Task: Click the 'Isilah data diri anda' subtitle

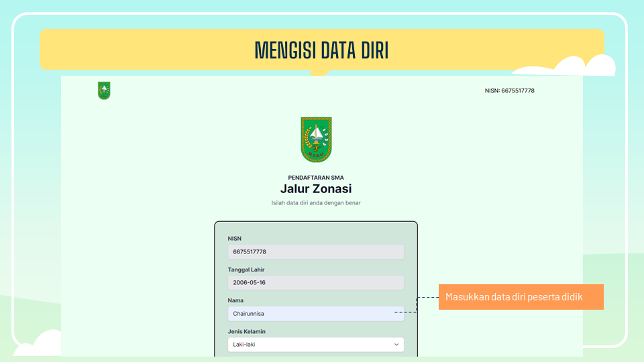Action: tap(315, 202)
